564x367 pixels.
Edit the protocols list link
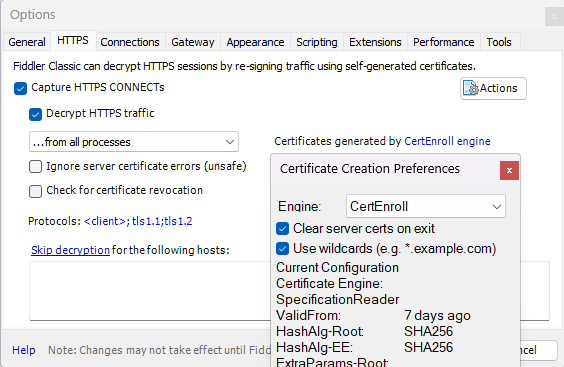point(138,221)
